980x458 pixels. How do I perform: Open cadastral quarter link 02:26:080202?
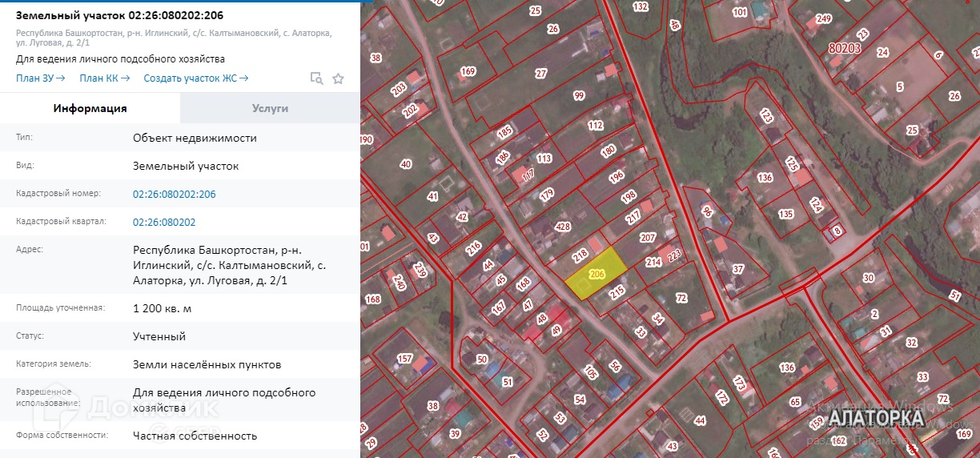click(164, 222)
